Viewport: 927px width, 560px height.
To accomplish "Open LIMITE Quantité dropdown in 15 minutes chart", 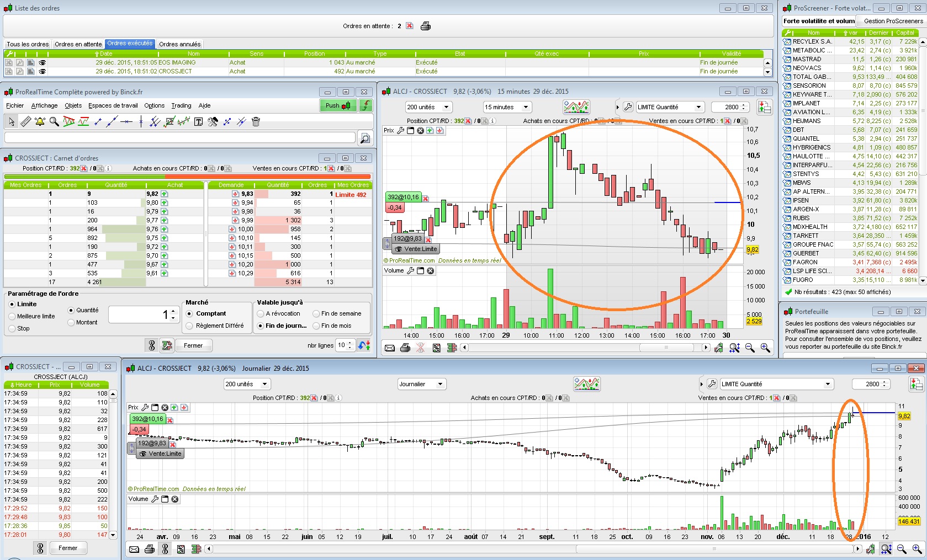I will click(x=670, y=107).
